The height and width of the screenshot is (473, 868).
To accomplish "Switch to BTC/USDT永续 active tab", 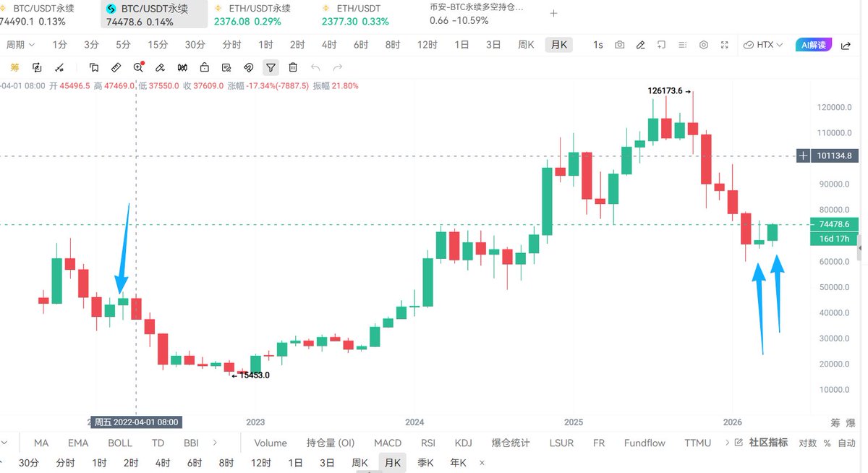I will (153, 14).
